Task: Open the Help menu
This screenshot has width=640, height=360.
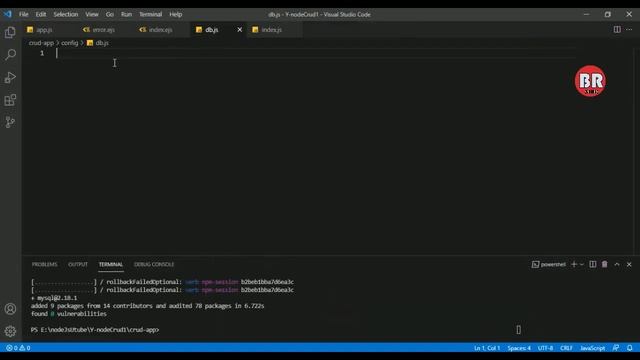Action: (x=176, y=14)
